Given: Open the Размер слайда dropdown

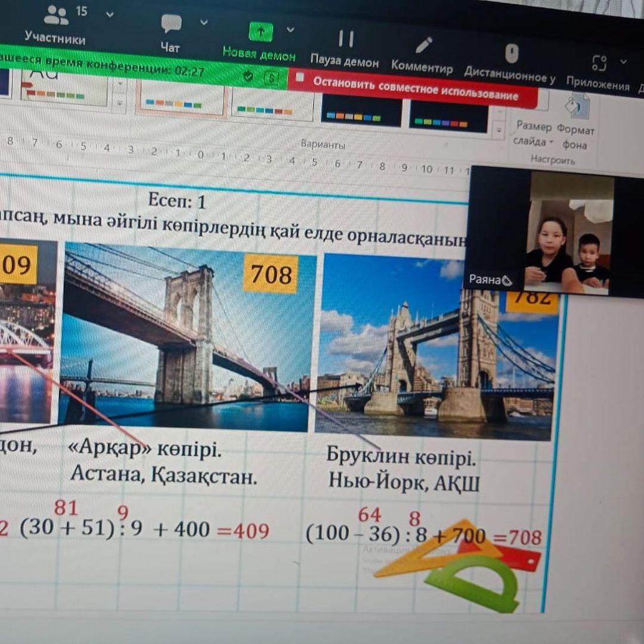Looking at the screenshot, I should (x=534, y=134).
